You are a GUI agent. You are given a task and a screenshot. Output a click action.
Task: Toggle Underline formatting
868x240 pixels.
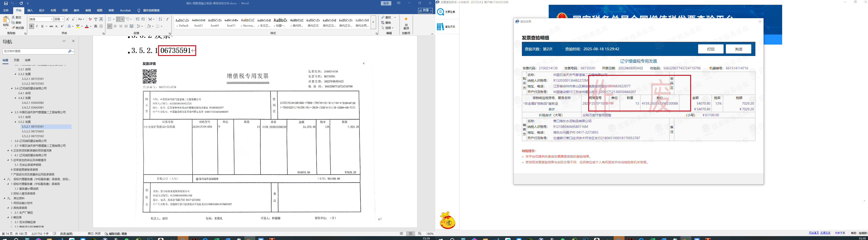tap(42, 26)
